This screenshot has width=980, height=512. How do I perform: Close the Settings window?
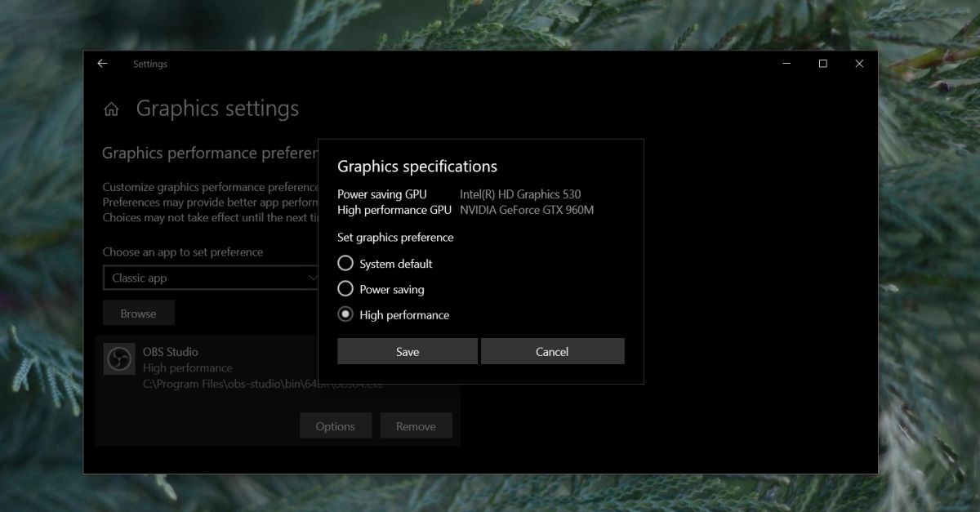(x=859, y=64)
